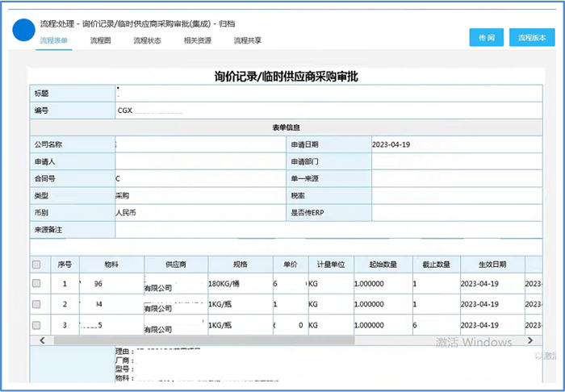Click the 物料 column header
The height and width of the screenshot is (392, 565).
(x=111, y=265)
